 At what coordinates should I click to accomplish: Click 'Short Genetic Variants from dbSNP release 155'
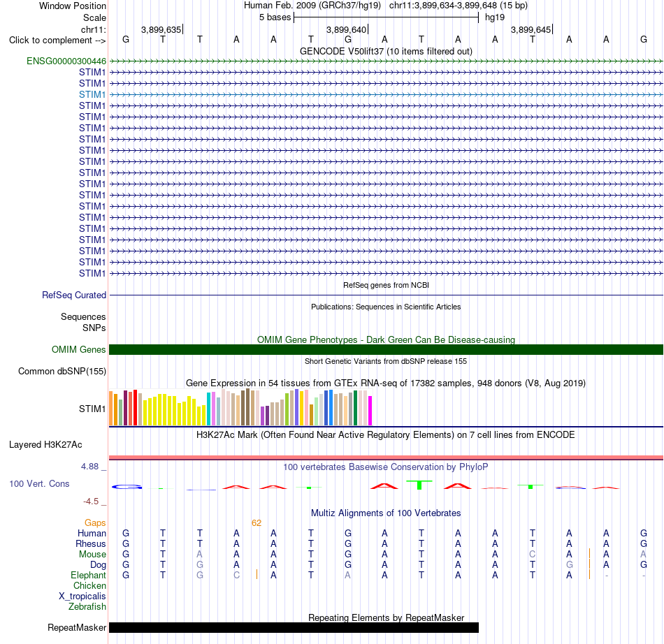pyautogui.click(x=386, y=361)
